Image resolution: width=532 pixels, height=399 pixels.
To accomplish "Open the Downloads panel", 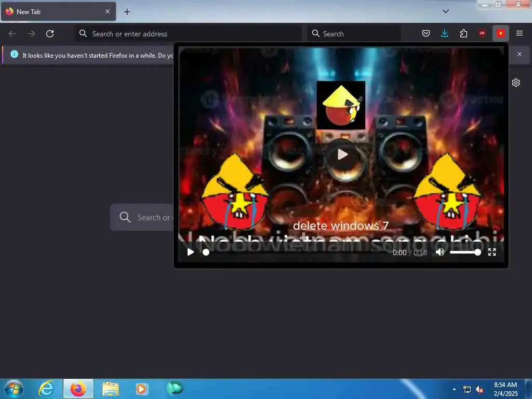I will pyautogui.click(x=445, y=33).
